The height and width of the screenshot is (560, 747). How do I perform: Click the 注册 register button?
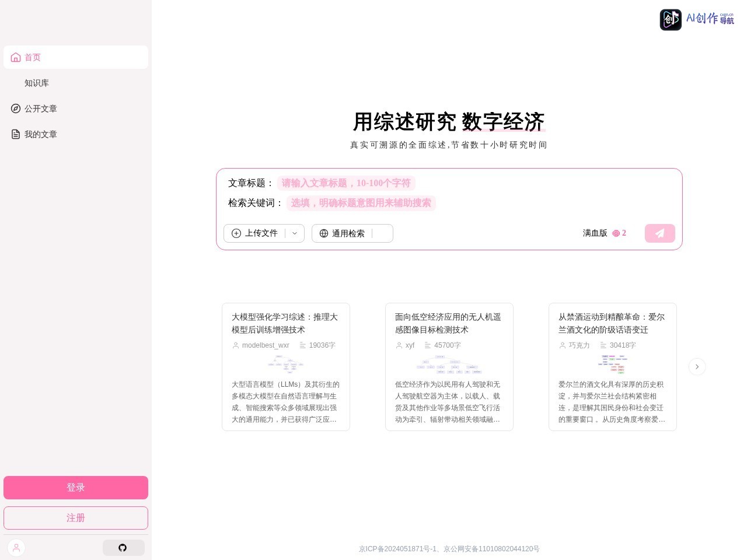tap(76, 518)
